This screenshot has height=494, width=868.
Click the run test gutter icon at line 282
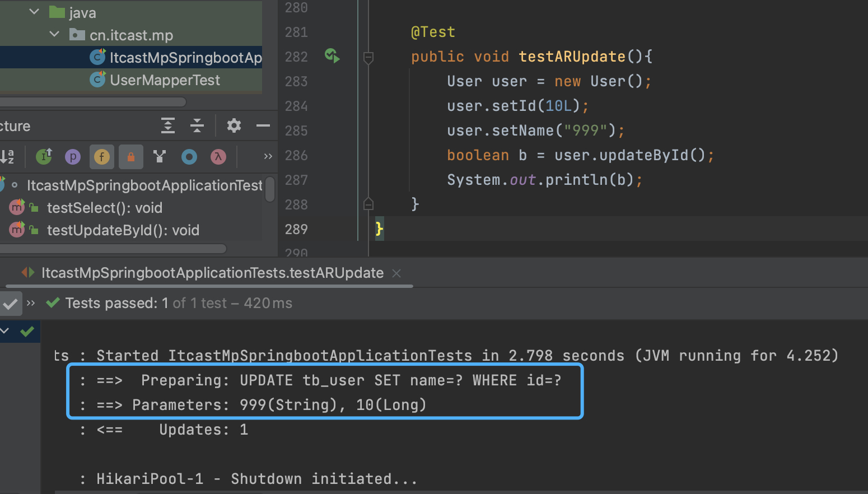click(x=332, y=56)
